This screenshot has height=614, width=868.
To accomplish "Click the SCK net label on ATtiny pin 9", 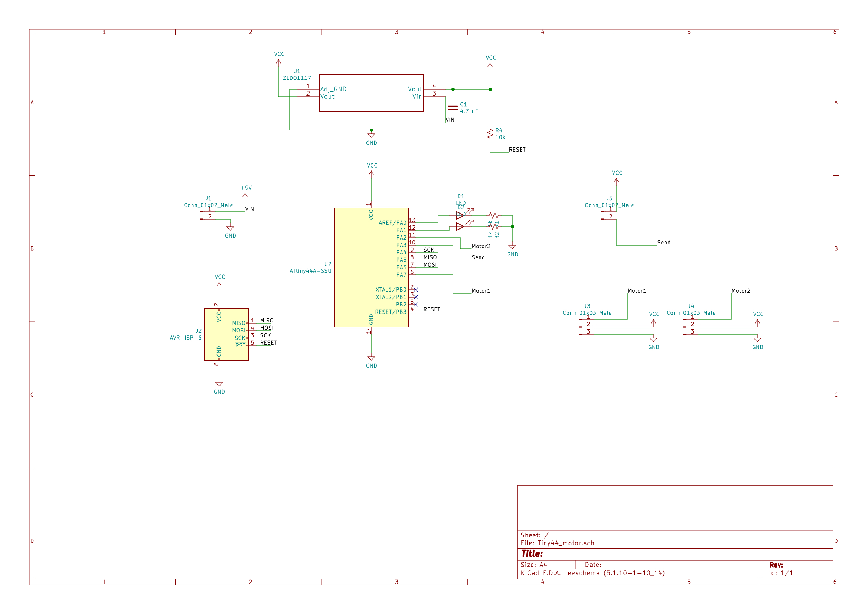I will [x=429, y=250].
